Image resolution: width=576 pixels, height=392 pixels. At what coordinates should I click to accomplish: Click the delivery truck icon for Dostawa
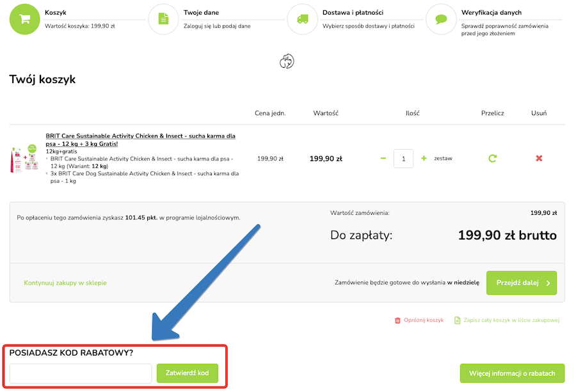pos(302,19)
